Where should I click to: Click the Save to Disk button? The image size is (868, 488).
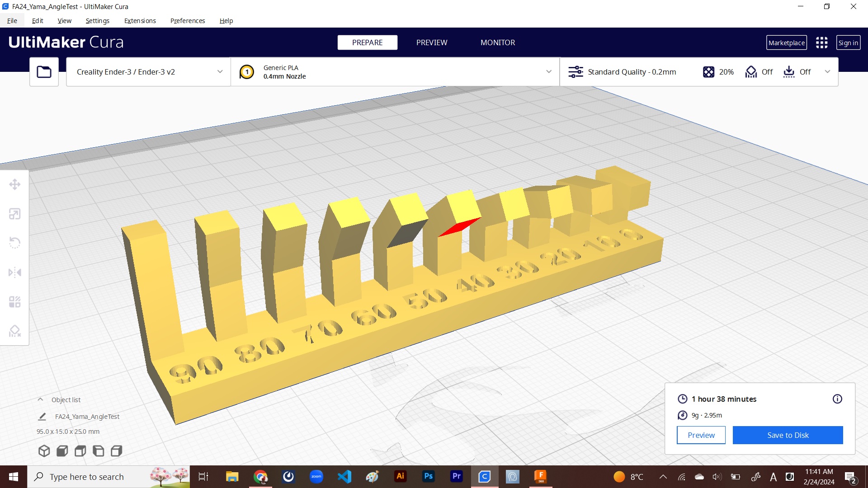(788, 435)
